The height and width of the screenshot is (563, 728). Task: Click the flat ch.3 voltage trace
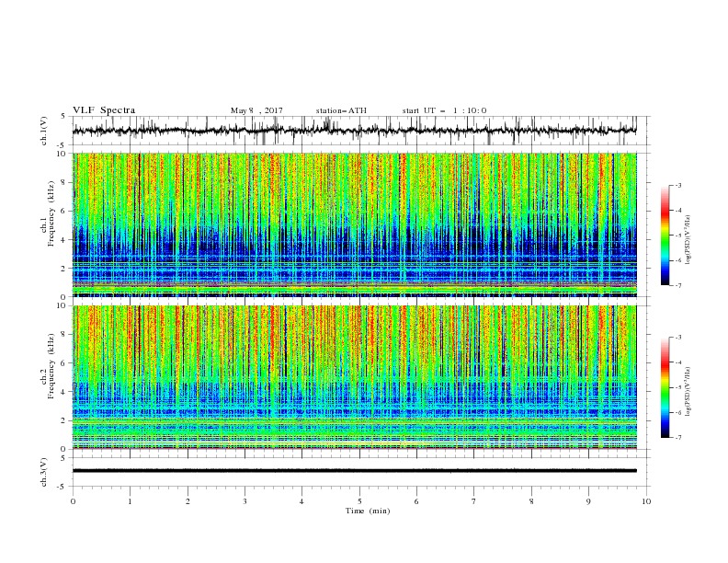coord(354,471)
